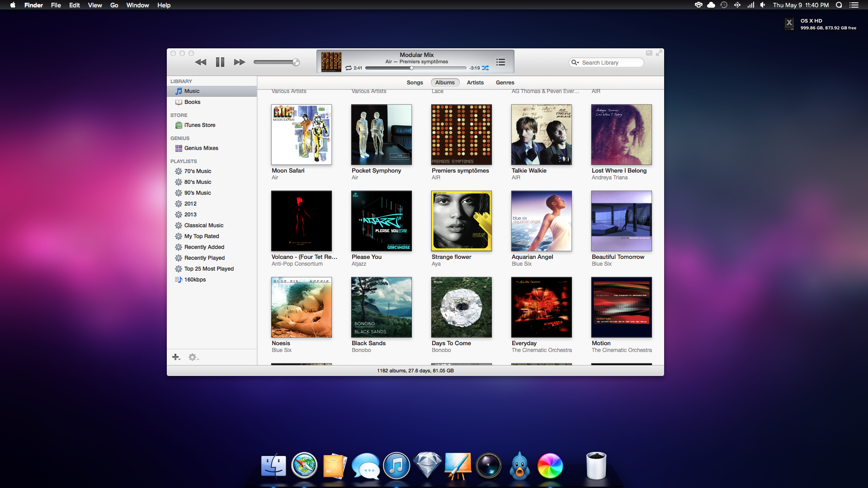Open Messages from the dock
868x488 pixels.
point(366,466)
